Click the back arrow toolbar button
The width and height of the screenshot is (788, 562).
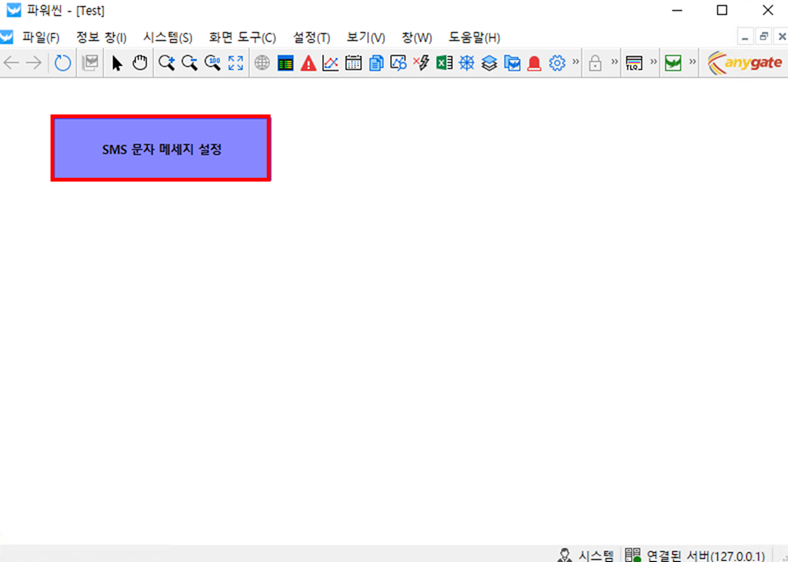pyautogui.click(x=11, y=63)
